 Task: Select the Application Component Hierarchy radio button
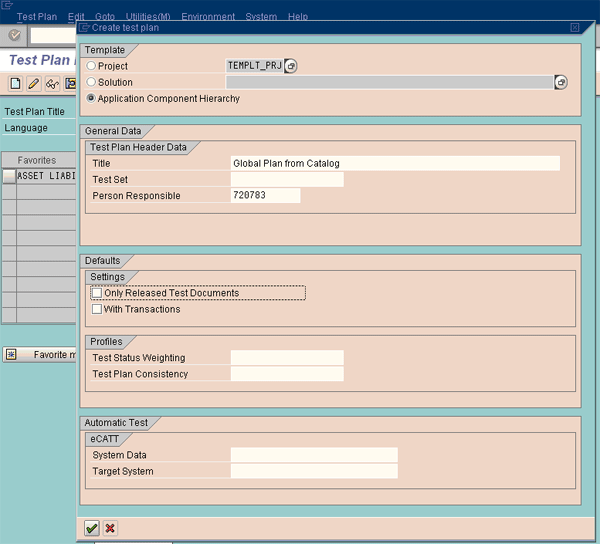point(91,98)
